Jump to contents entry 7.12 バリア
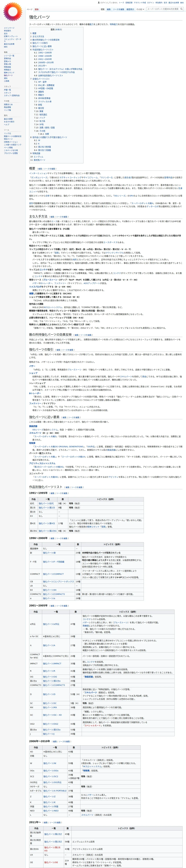This screenshot has width=186, height=868. (x=40, y=118)
